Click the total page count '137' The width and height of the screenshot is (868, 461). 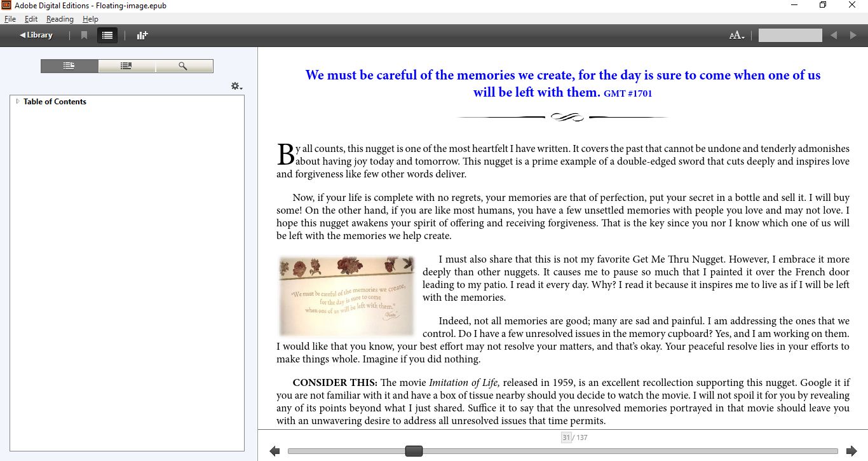point(582,437)
